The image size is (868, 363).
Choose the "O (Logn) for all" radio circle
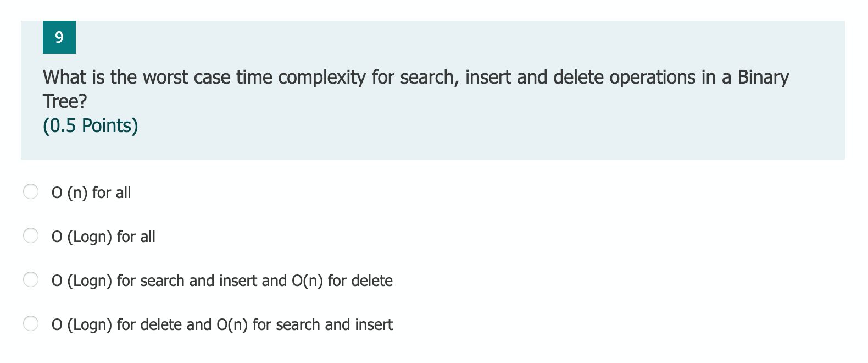pos(31,235)
